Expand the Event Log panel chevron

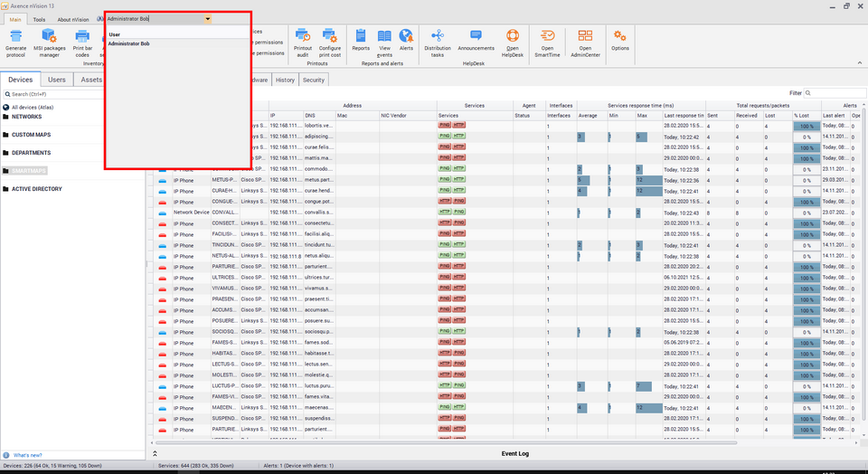point(155,453)
